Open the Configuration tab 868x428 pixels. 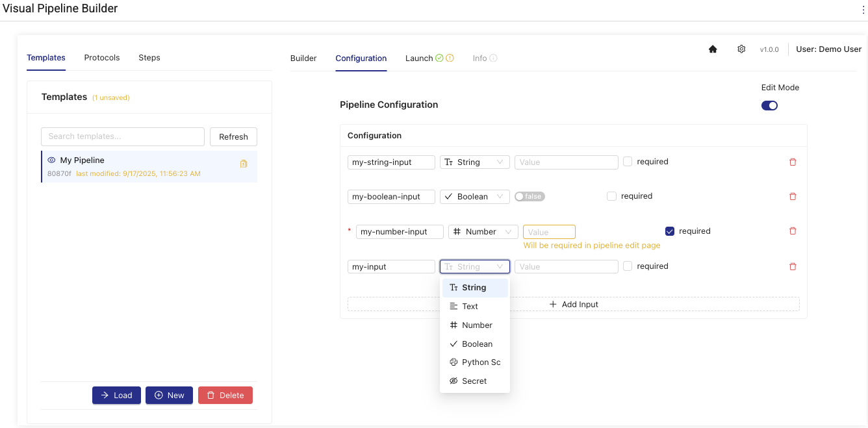pyautogui.click(x=361, y=58)
